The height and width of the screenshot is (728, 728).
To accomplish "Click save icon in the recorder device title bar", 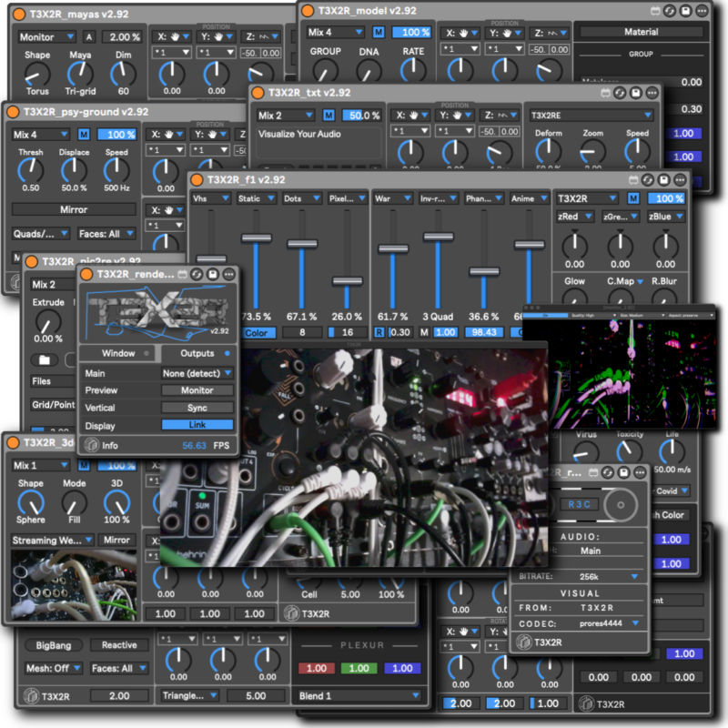I will click(624, 472).
